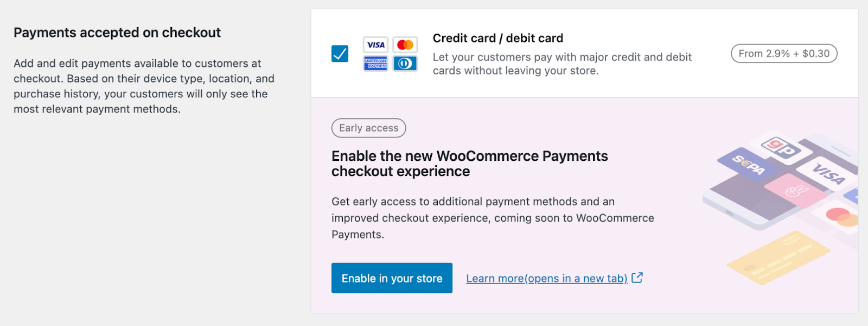The image size is (868, 326).
Task: Click the Visa card icon
Action: [375, 45]
